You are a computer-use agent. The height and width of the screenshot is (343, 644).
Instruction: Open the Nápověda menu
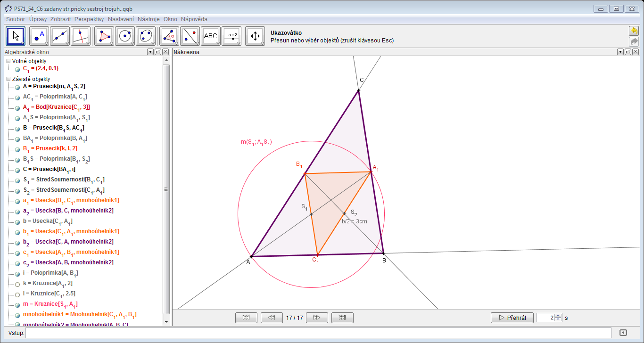click(194, 19)
